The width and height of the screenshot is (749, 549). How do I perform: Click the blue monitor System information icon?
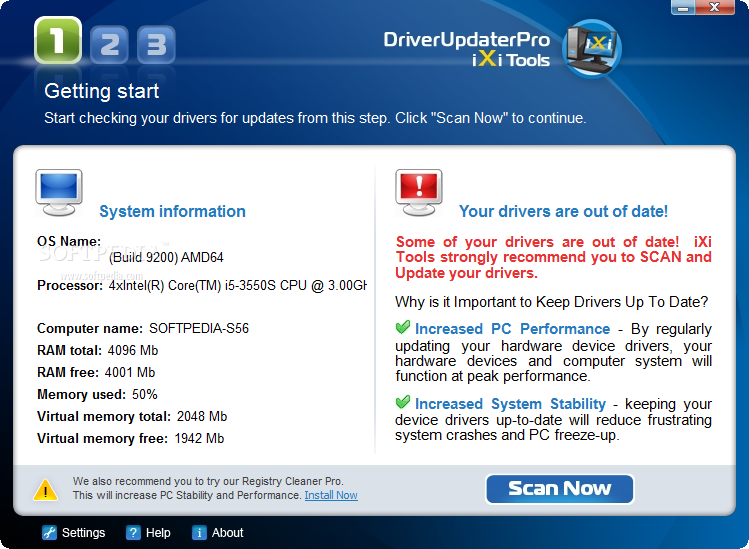point(59,193)
